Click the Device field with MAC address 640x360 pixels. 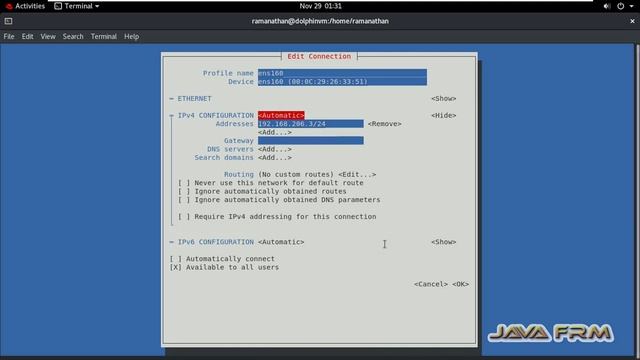click(342, 82)
